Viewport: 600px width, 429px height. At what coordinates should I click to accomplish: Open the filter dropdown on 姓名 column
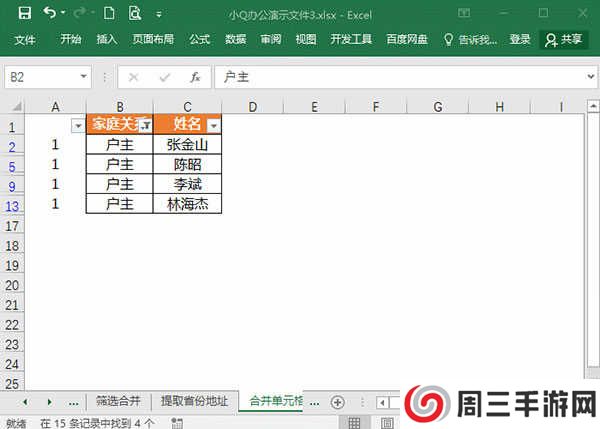point(212,125)
